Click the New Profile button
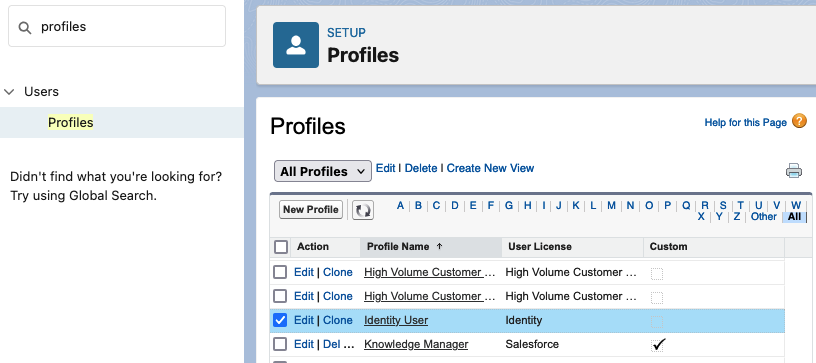Viewport: 816px width, 363px height. (311, 210)
